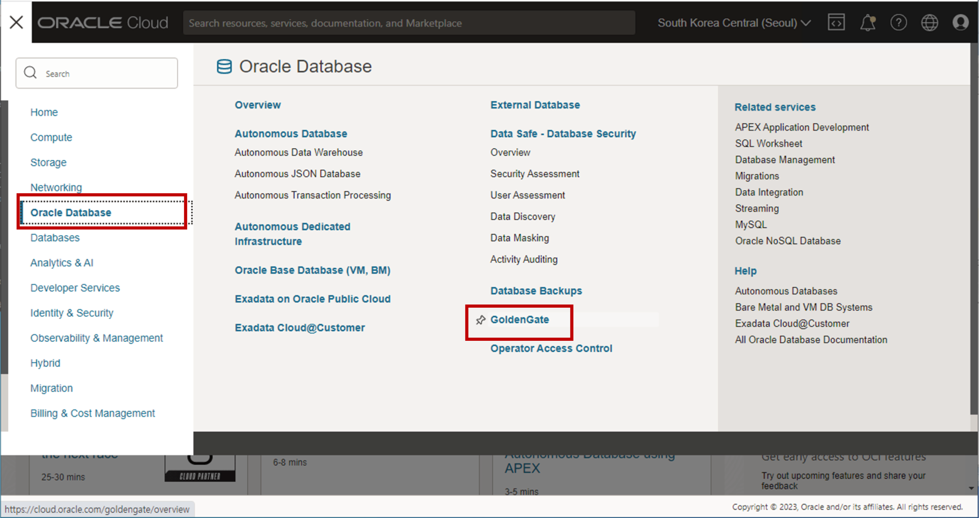Open Database Backups
This screenshot has width=980, height=518.
pyautogui.click(x=536, y=291)
